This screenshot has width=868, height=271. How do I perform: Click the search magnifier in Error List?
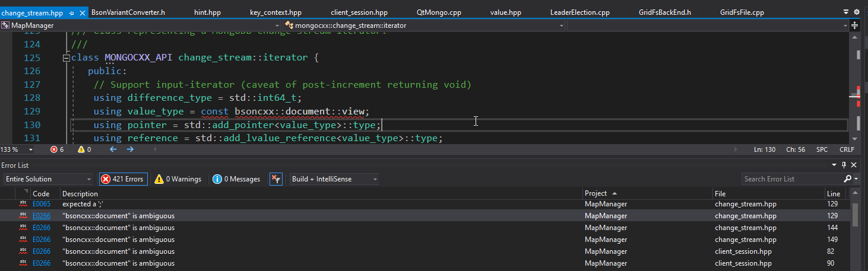tap(847, 179)
